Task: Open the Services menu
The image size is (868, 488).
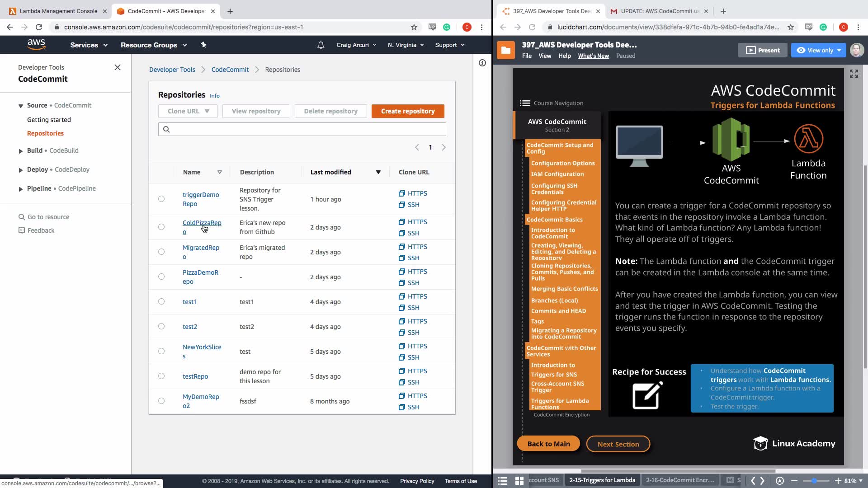Action: pos(89,45)
